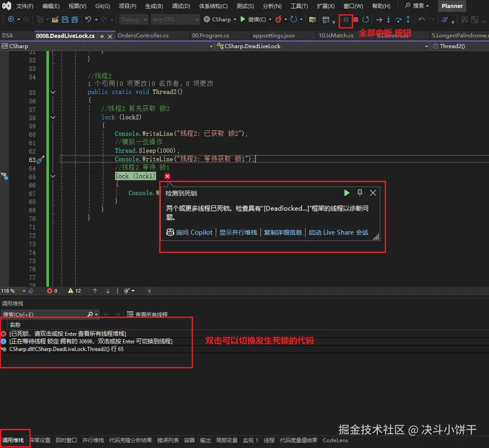Close the deadlock detected popup
Image resolution: width=489 pixels, height=448 pixels.
[x=373, y=193]
